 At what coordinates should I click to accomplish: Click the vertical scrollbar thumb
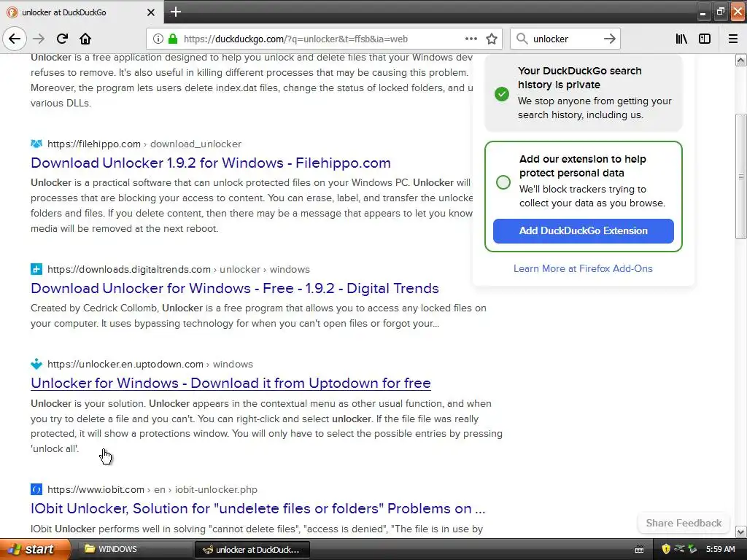coord(740,176)
